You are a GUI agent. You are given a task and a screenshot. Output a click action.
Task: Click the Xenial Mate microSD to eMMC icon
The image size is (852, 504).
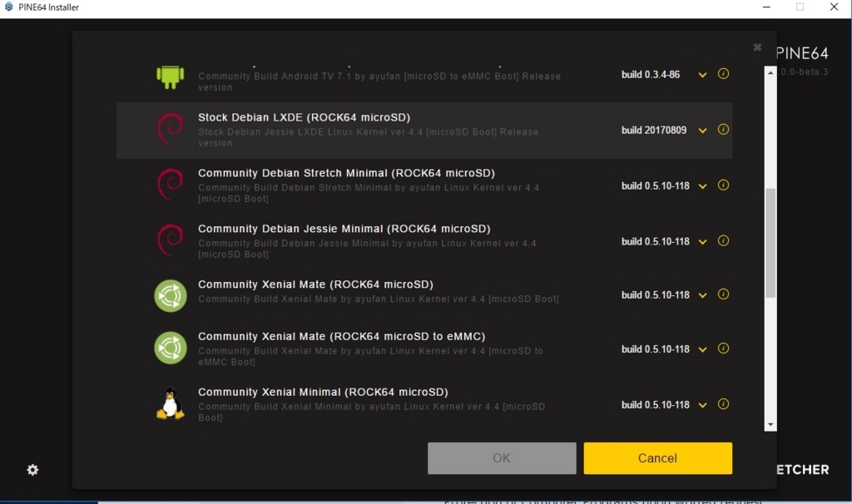[x=170, y=348]
